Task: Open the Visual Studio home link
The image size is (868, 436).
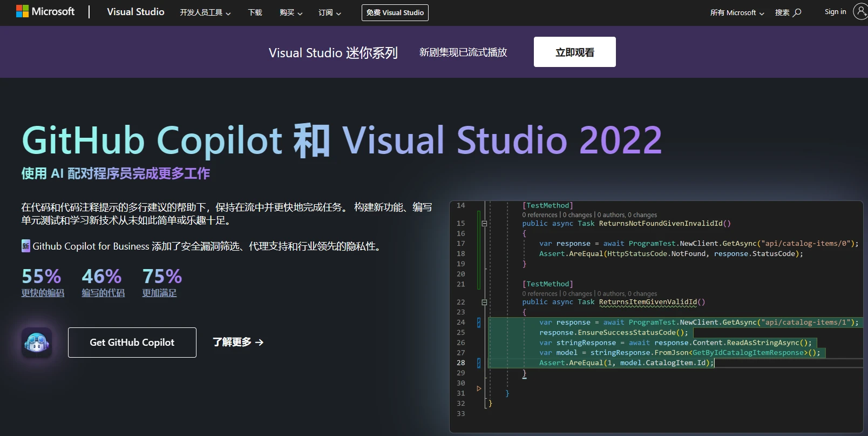Action: coord(135,12)
